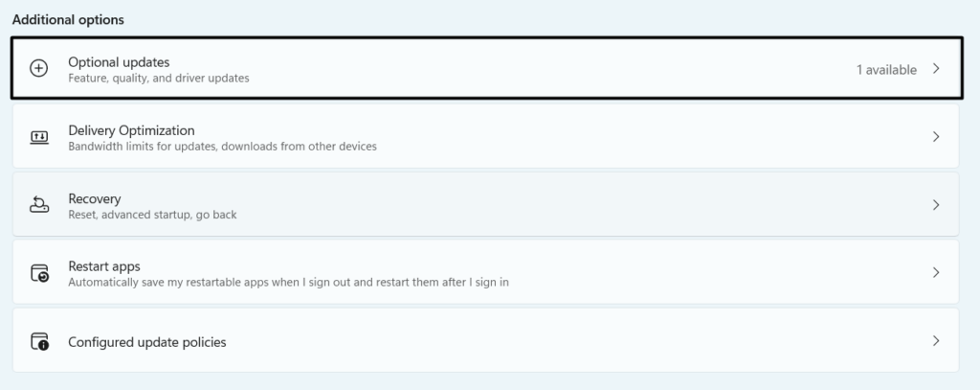
Task: Open the Optional updates title
Action: [119, 62]
